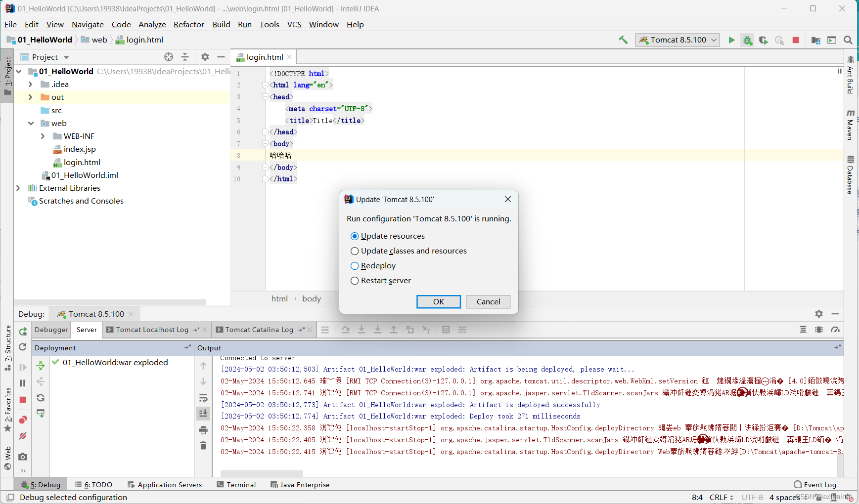Viewport: 859px width, 504px height.
Task: Click the print icon beside the Output panel
Action: click(x=203, y=430)
